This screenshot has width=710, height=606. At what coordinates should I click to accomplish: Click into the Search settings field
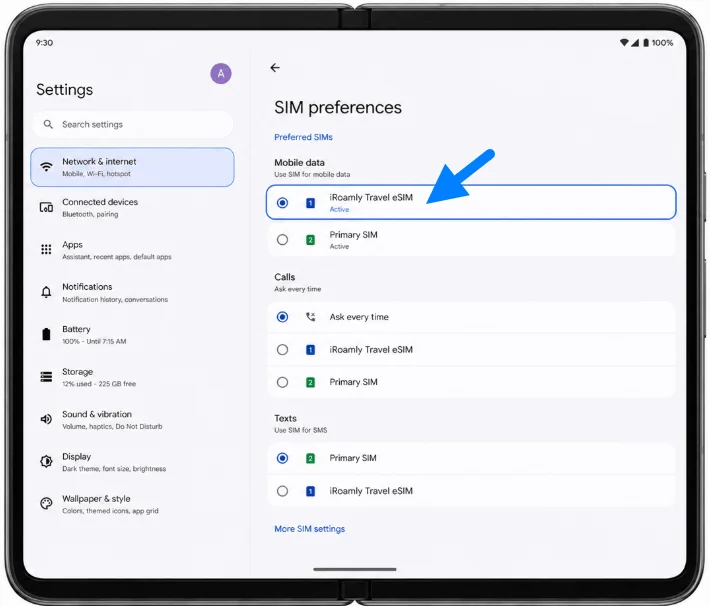[133, 124]
